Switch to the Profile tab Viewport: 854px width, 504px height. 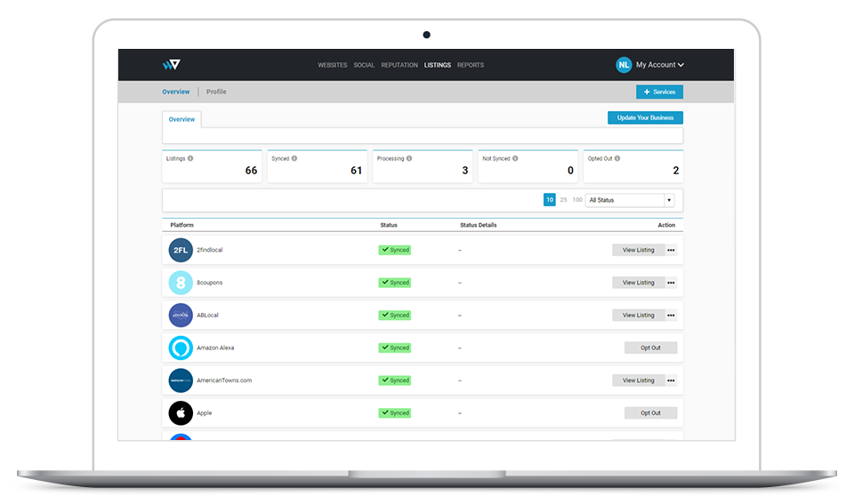pyautogui.click(x=216, y=92)
